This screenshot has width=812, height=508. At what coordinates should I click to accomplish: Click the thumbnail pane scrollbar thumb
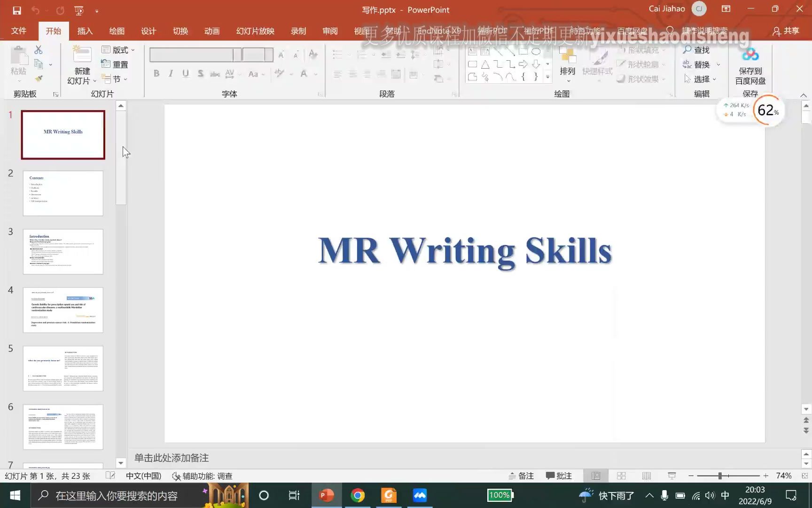(x=121, y=158)
